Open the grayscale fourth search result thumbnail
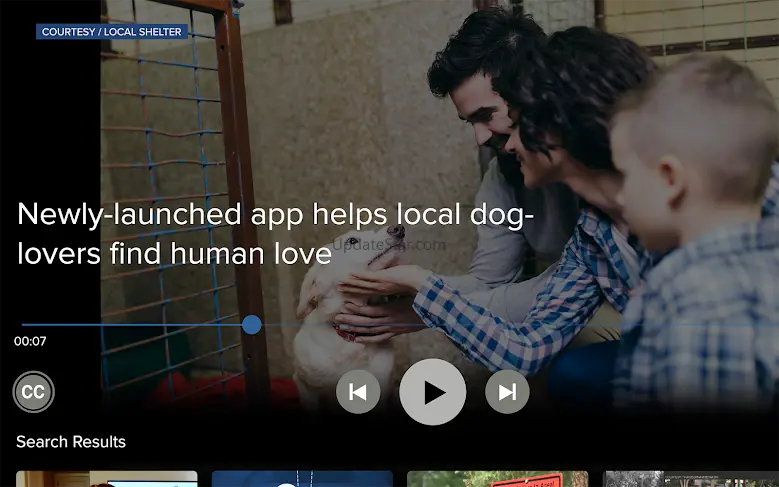 pos(691,479)
